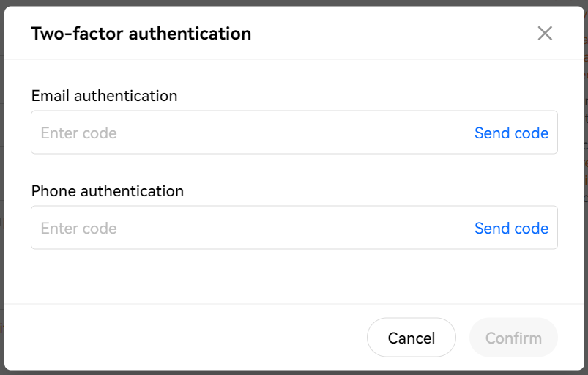Focus the Phone authentication code field
The width and height of the screenshot is (588, 375).
(294, 228)
